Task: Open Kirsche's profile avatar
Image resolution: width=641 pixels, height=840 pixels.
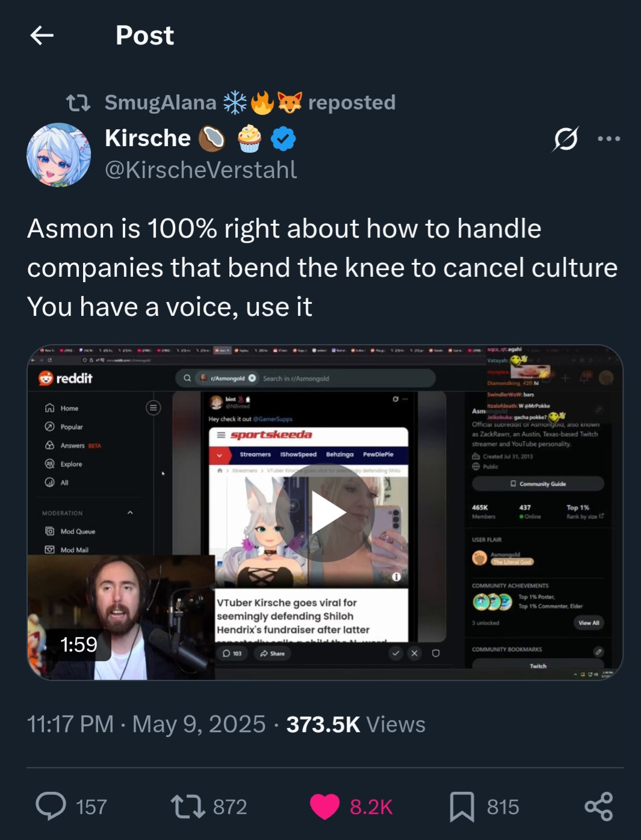Action: pos(58,155)
